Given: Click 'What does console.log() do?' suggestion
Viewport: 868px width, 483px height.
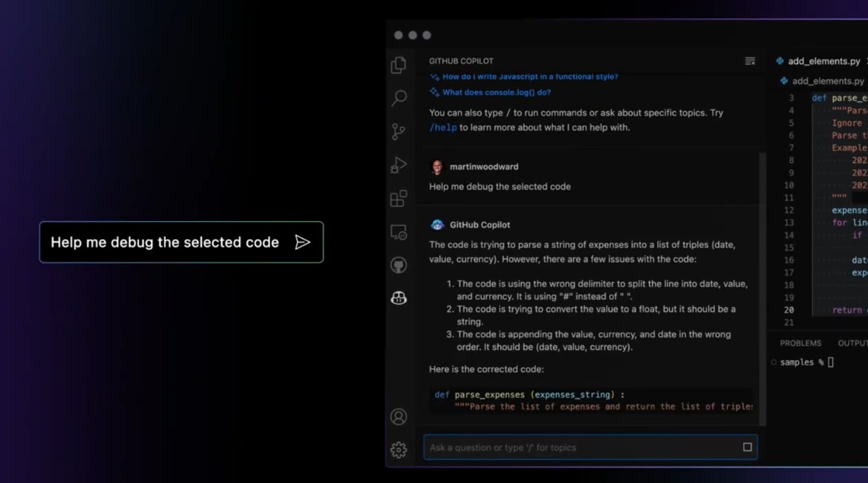Looking at the screenshot, I should coord(496,92).
